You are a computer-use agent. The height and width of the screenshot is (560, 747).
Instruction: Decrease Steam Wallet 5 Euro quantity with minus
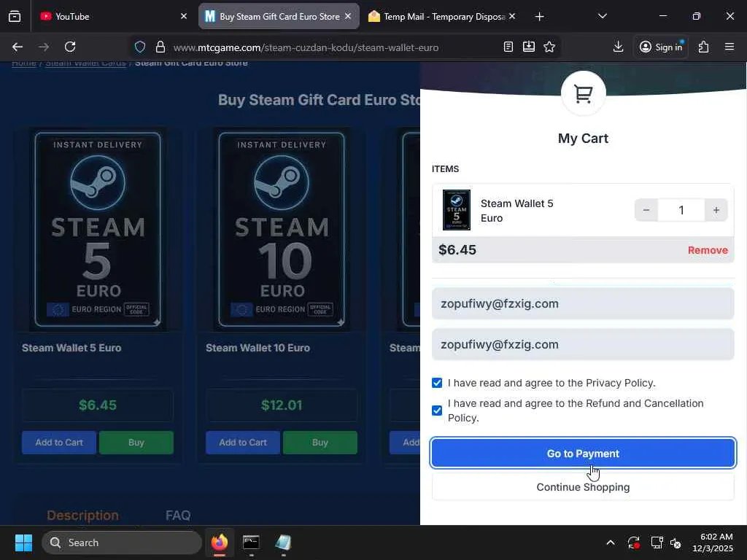pyautogui.click(x=646, y=210)
